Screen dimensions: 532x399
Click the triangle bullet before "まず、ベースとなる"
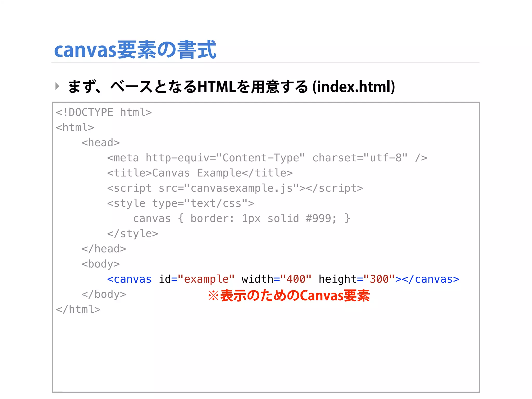pyautogui.click(x=57, y=86)
